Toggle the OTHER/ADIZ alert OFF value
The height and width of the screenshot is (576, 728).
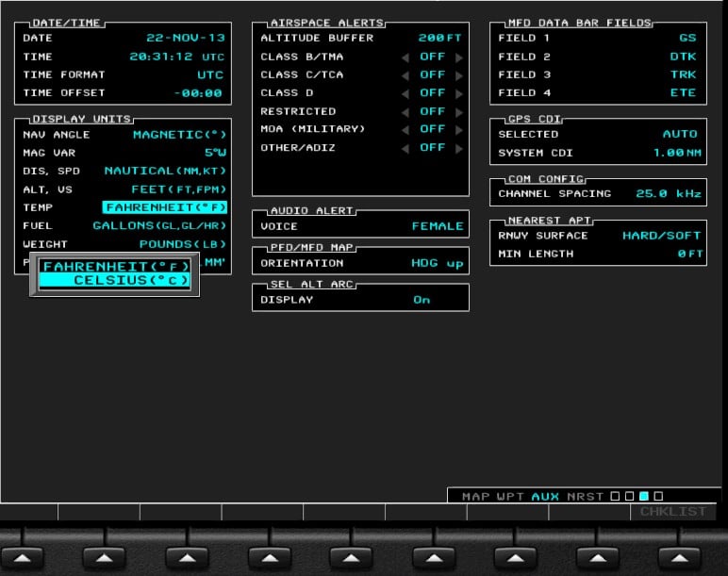click(x=432, y=148)
